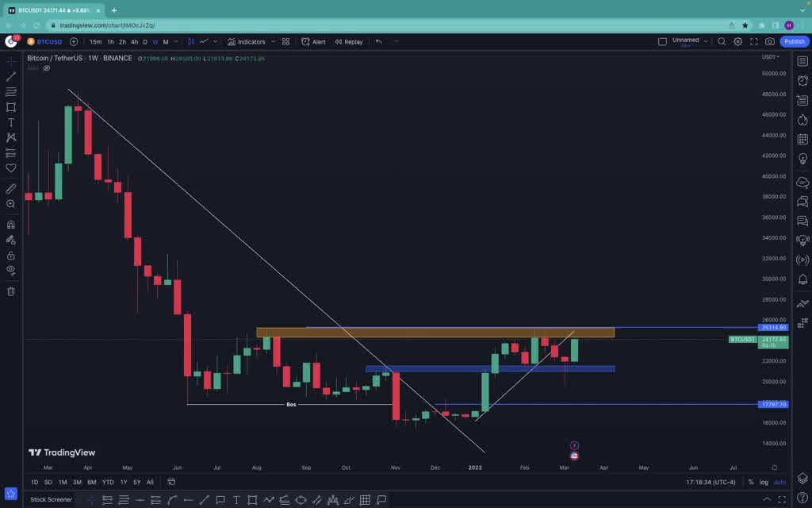Image resolution: width=812 pixels, height=508 pixels.
Task: Hide all drawings with eye tool
Action: [11, 271]
